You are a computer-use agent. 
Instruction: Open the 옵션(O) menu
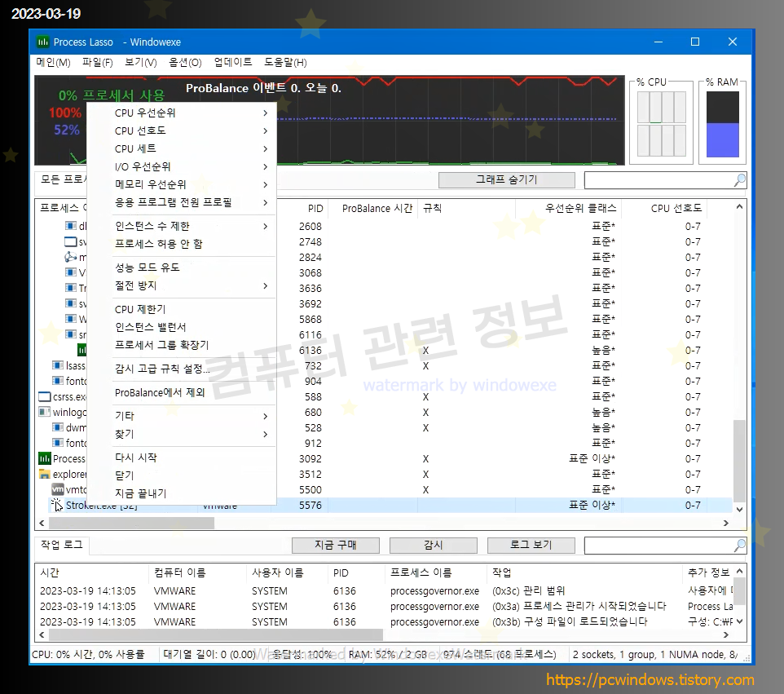185,63
